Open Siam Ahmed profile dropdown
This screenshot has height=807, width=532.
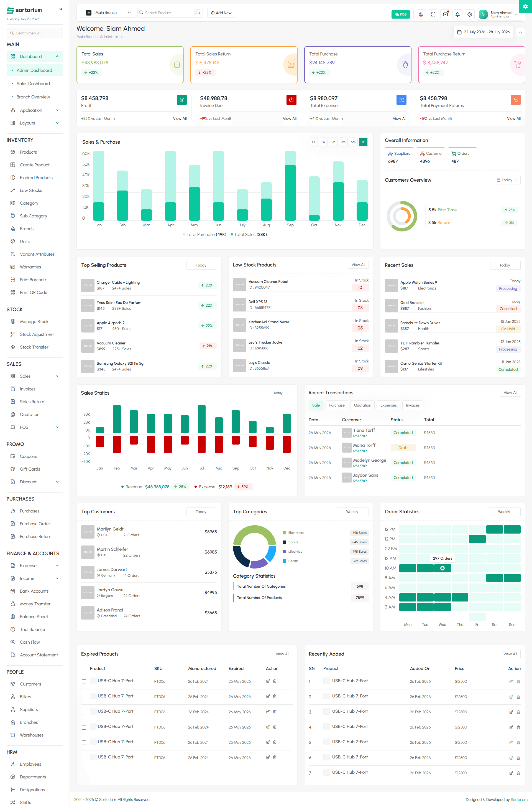499,14
